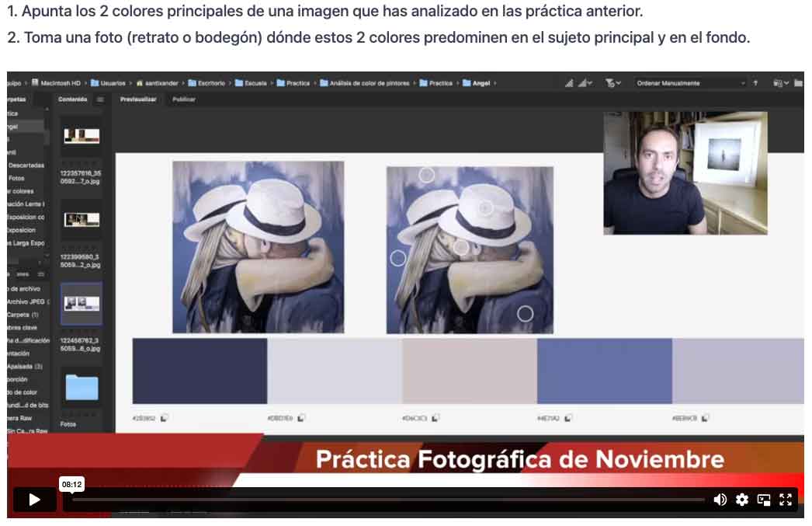The image size is (812, 526).
Task: Toggle ascending sort order arrow
Action: coord(755,83)
